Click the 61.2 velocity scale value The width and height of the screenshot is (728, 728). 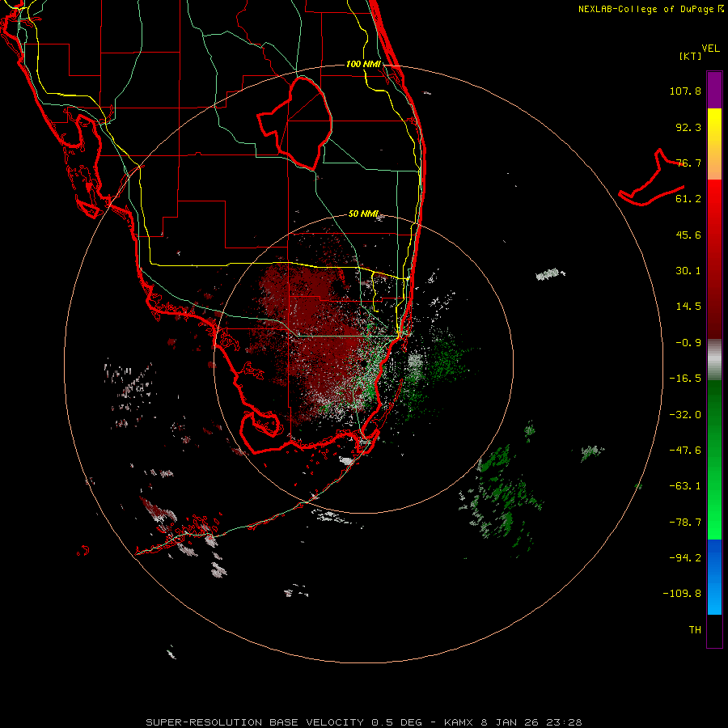tap(688, 199)
